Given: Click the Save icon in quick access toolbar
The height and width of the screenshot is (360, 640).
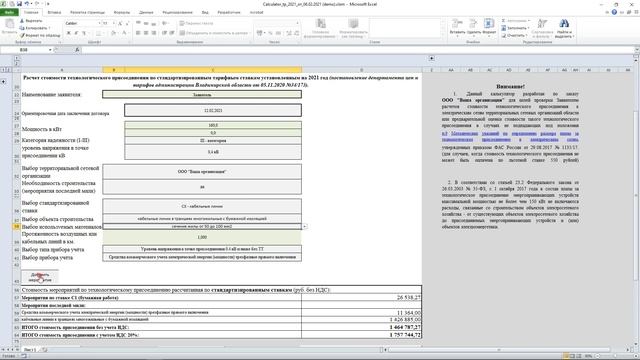Looking at the screenshot, I should 19,4.
